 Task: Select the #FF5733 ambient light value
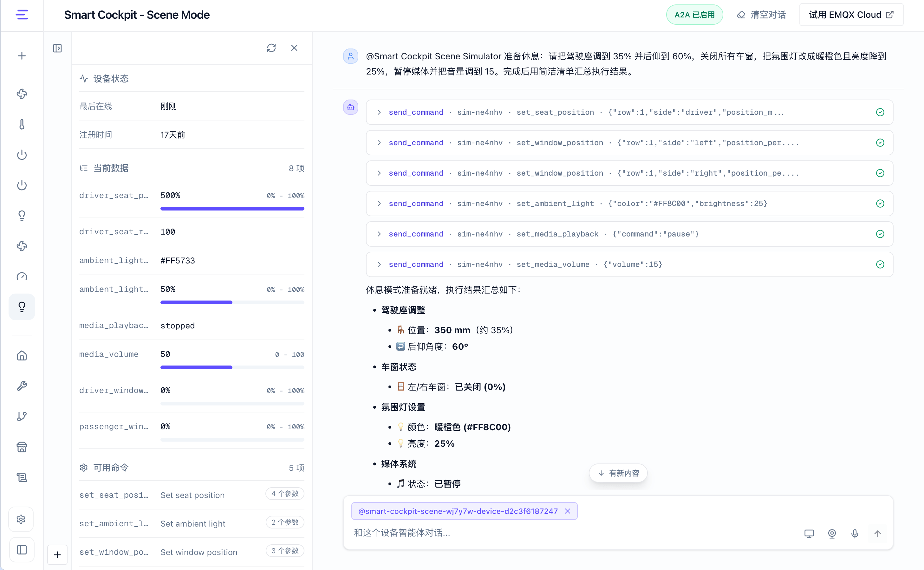pyautogui.click(x=178, y=261)
